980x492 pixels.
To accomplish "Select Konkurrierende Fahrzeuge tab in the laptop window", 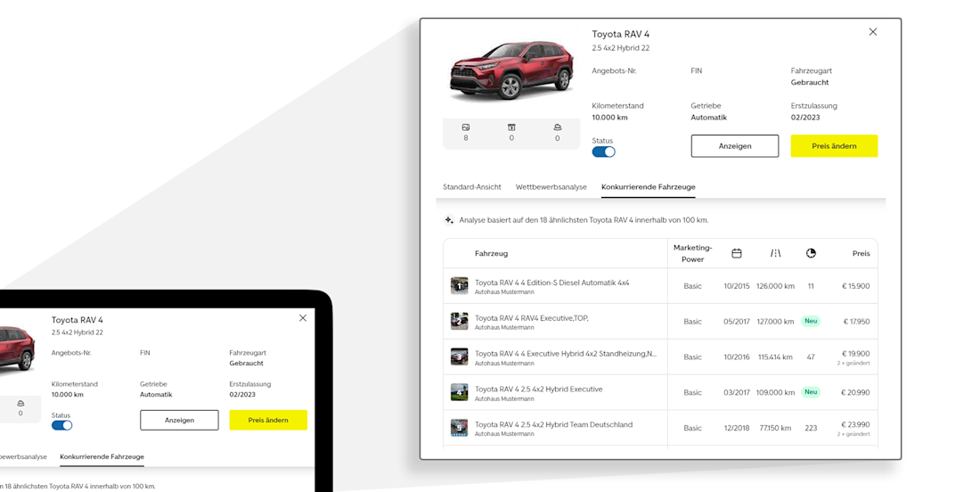I will pos(102,457).
